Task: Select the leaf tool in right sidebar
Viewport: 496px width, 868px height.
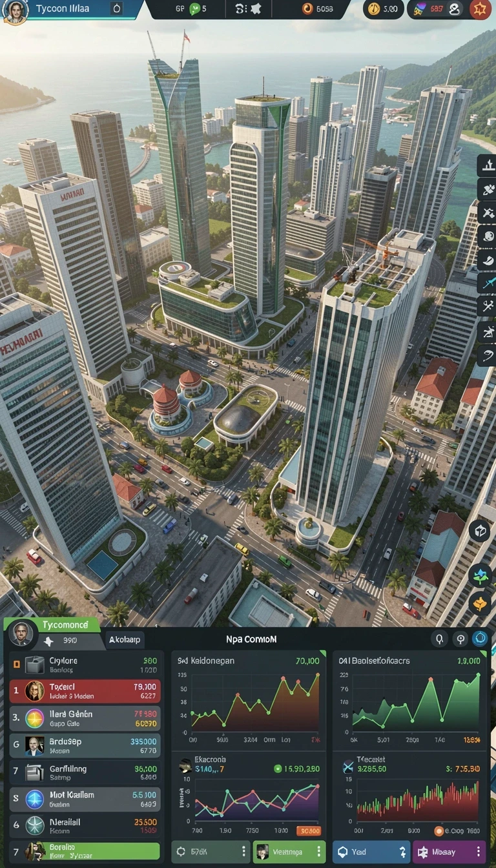Action: (x=486, y=259)
